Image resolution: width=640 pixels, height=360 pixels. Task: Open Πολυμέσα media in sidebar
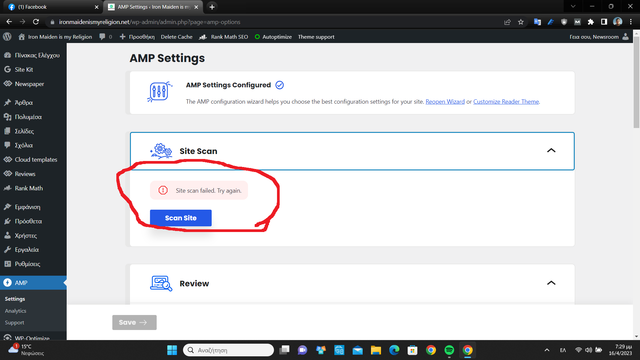[x=33, y=117]
